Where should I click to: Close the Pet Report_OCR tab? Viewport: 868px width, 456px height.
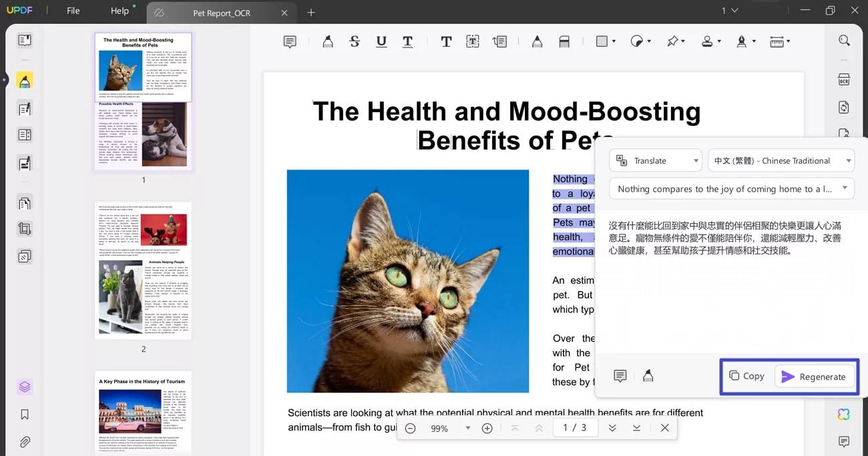point(284,13)
